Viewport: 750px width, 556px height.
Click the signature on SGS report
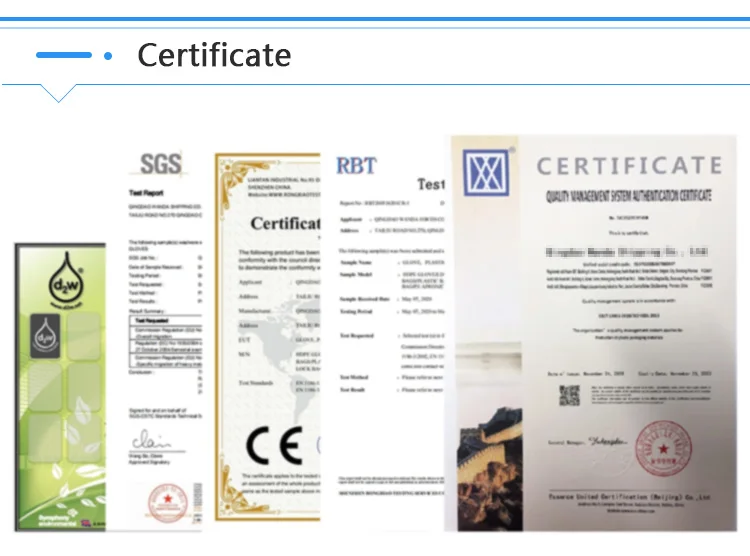pos(151,440)
